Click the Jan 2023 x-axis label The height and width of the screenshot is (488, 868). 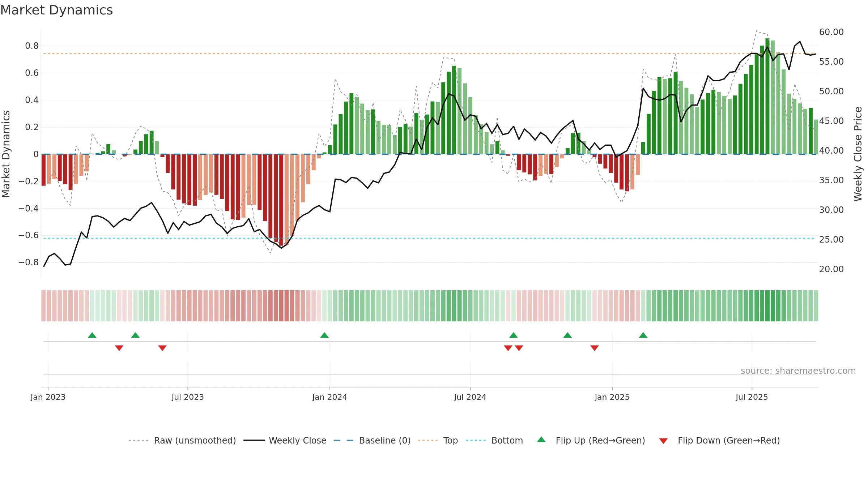(x=48, y=397)
